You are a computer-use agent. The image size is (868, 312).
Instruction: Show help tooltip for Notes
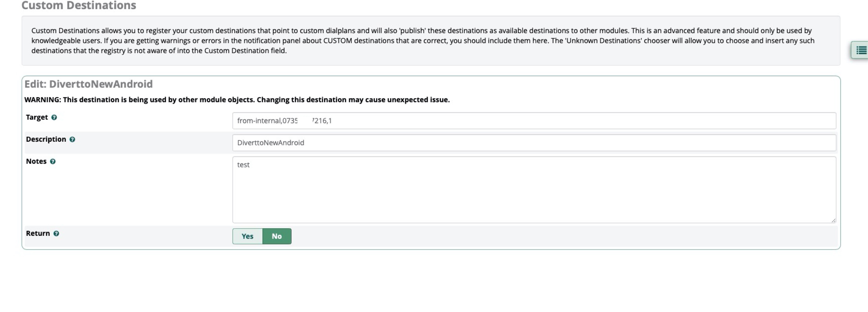click(53, 162)
